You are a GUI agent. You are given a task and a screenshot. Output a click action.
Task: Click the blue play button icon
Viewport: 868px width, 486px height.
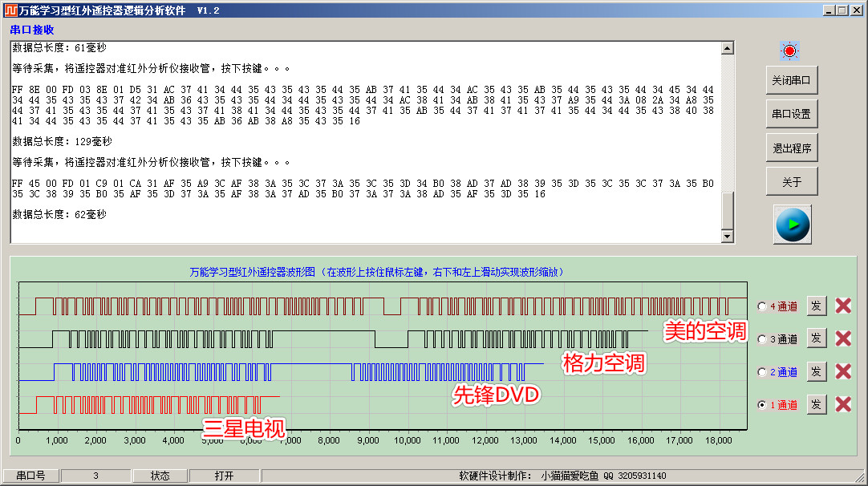point(792,225)
